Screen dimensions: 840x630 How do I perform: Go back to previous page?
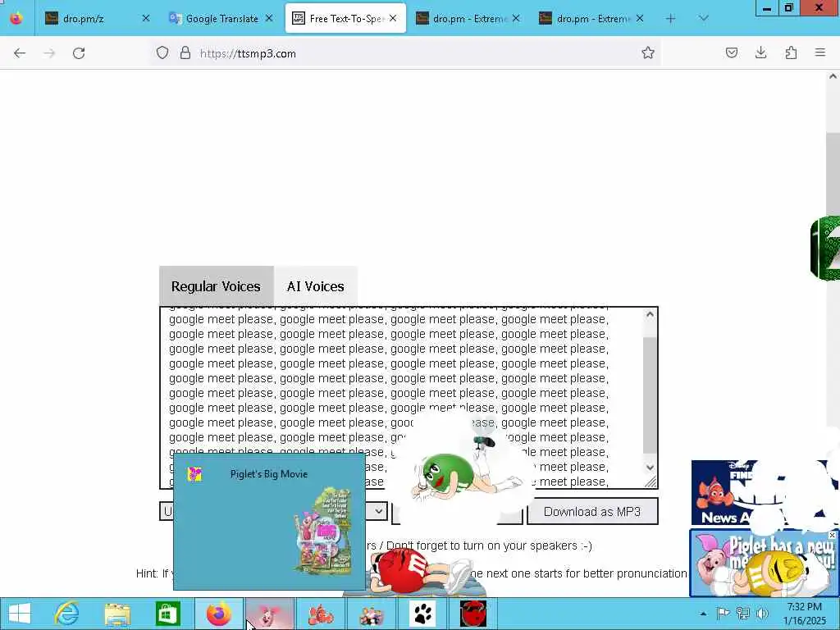[x=20, y=53]
